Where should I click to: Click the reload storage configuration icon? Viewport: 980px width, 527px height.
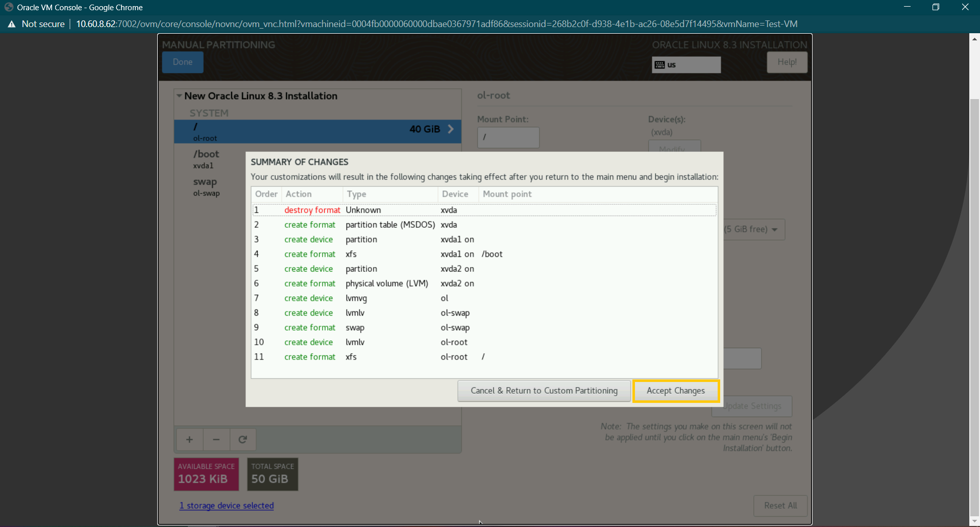(x=243, y=440)
